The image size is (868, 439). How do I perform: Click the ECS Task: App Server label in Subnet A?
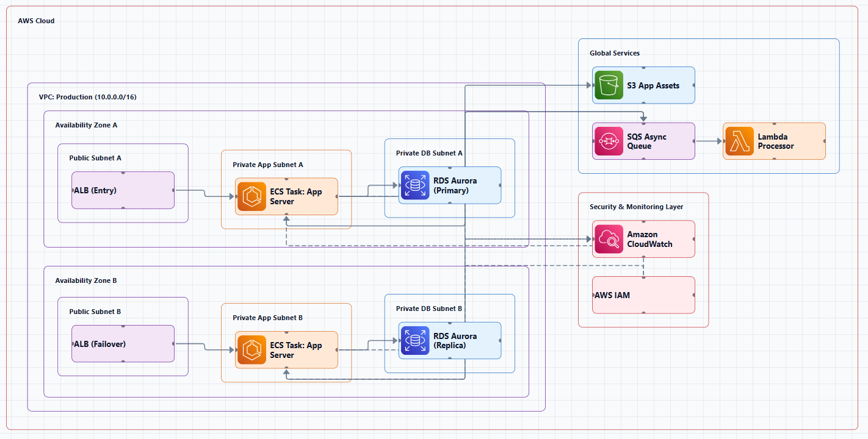tap(296, 196)
